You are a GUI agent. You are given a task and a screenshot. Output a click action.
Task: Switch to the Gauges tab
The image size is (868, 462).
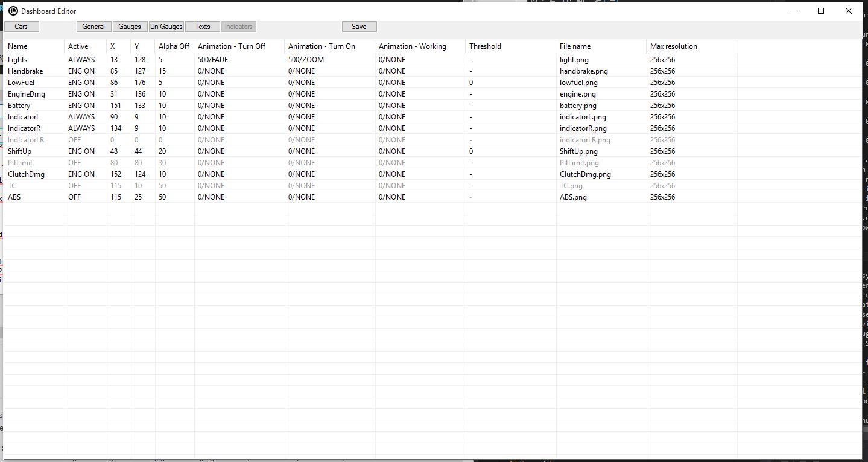pyautogui.click(x=130, y=27)
